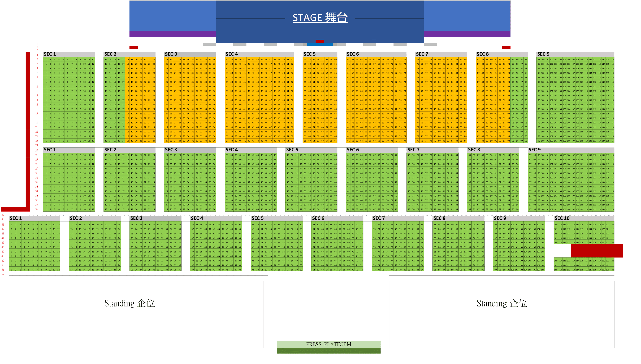Select the PRESS PLATFORM box
The height and width of the screenshot is (364, 641).
(328, 344)
